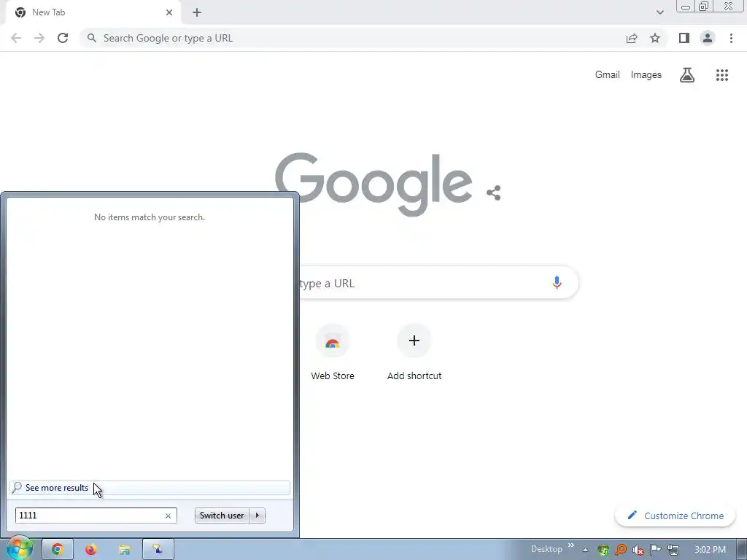Expand the Desktop toolbar chevron

(570, 545)
